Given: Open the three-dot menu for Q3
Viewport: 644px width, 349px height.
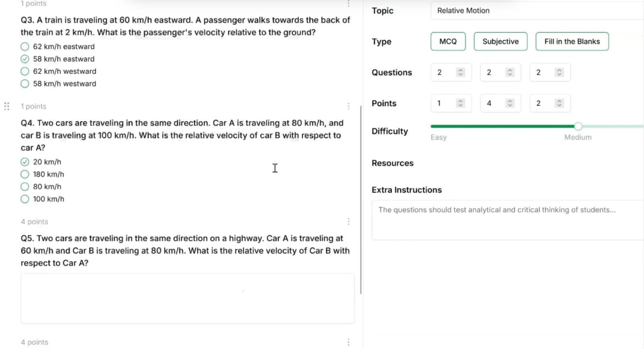Looking at the screenshot, I should tap(348, 4).
